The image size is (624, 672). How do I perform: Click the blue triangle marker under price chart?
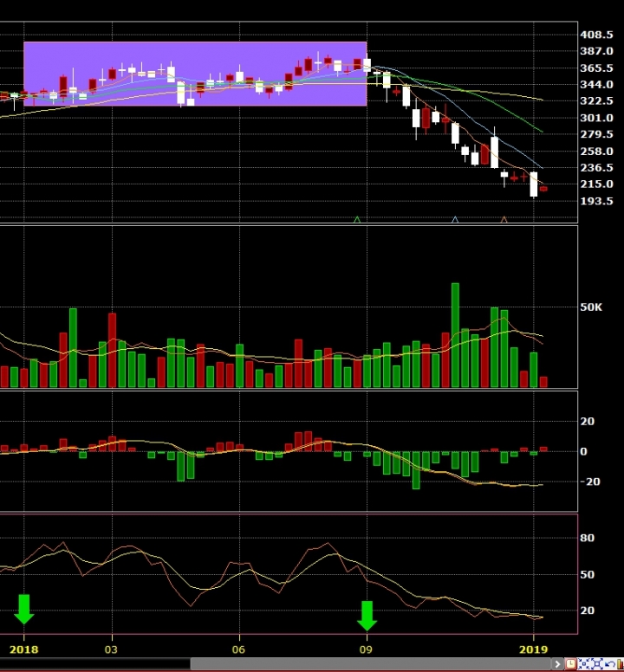pyautogui.click(x=455, y=220)
